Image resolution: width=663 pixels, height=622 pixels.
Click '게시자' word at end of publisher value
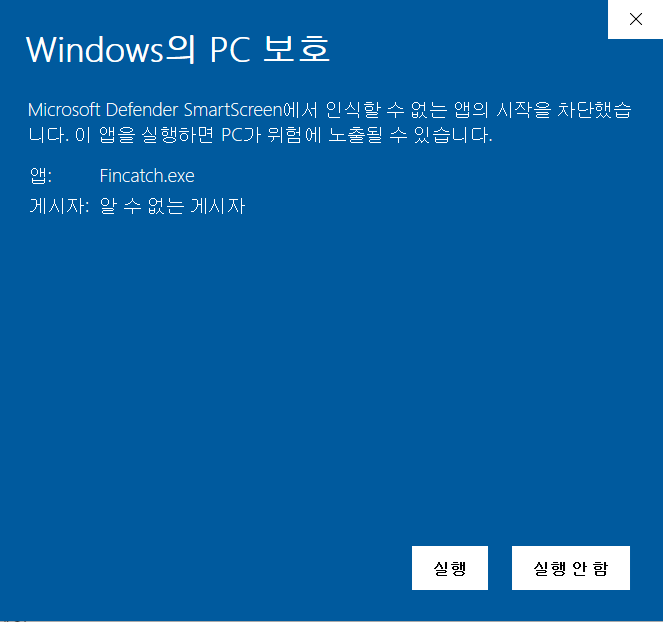click(x=218, y=206)
